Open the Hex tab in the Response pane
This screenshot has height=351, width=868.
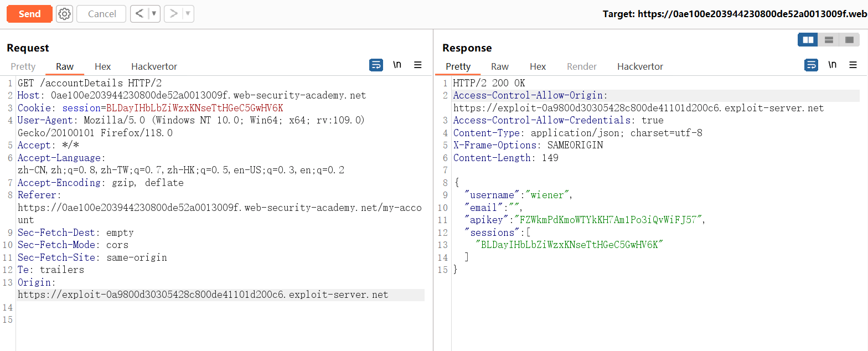coord(538,66)
